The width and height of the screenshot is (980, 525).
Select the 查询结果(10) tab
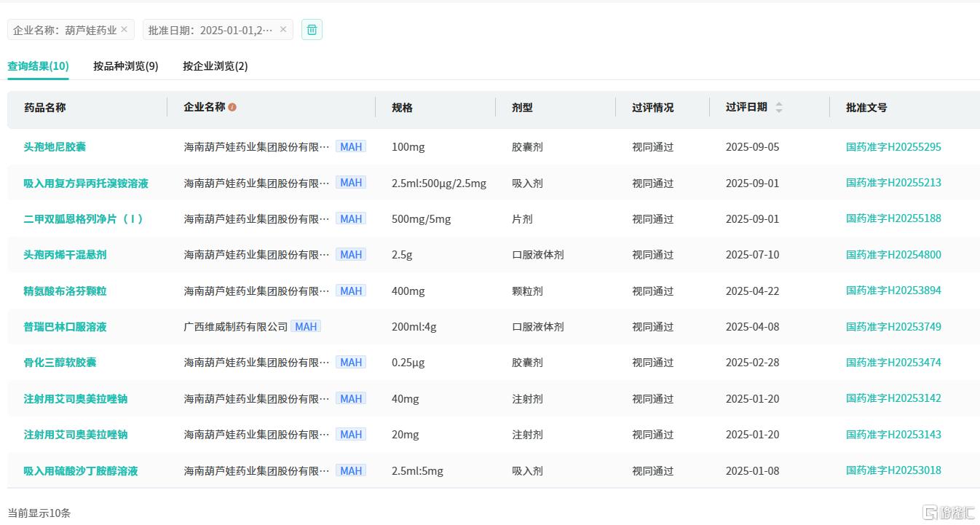pos(38,66)
